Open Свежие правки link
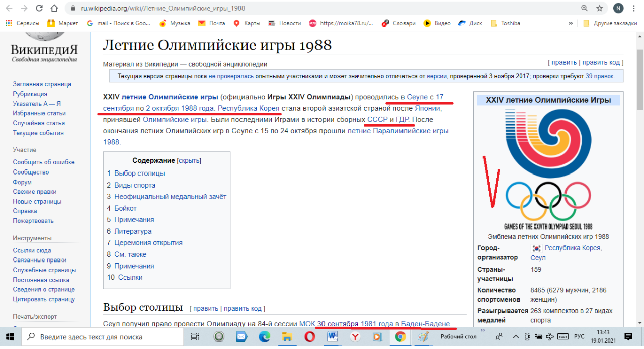644x349 pixels. (35, 191)
